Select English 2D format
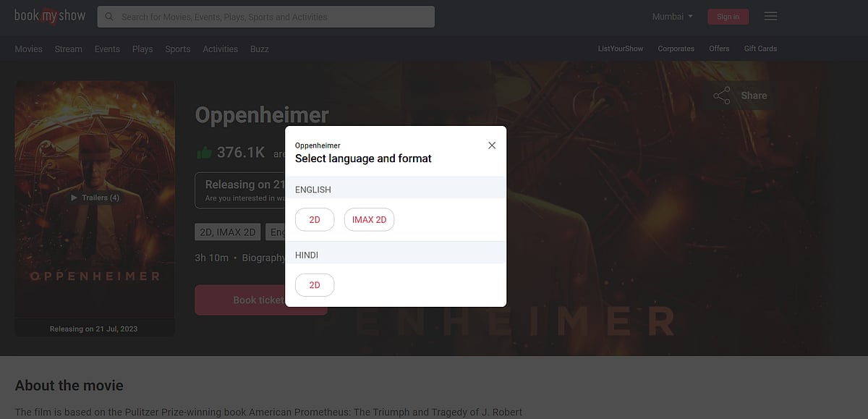868x419 pixels. [315, 219]
